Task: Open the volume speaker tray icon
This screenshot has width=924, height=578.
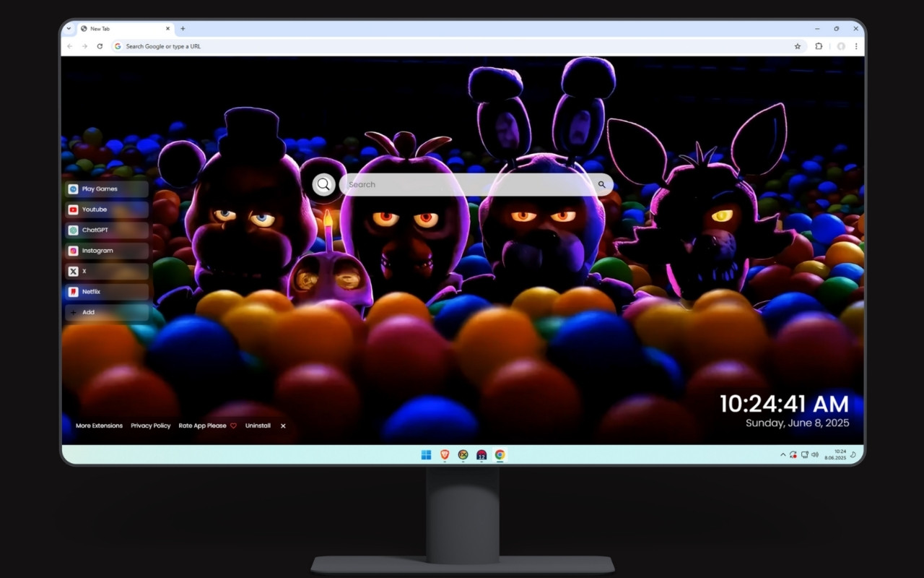Action: [815, 454]
